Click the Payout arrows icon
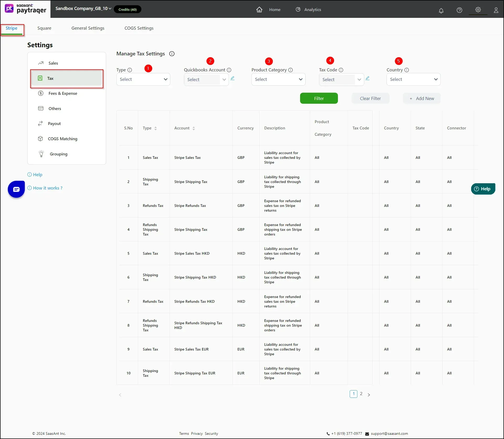Screen dimensions: 504x439 (40, 123)
